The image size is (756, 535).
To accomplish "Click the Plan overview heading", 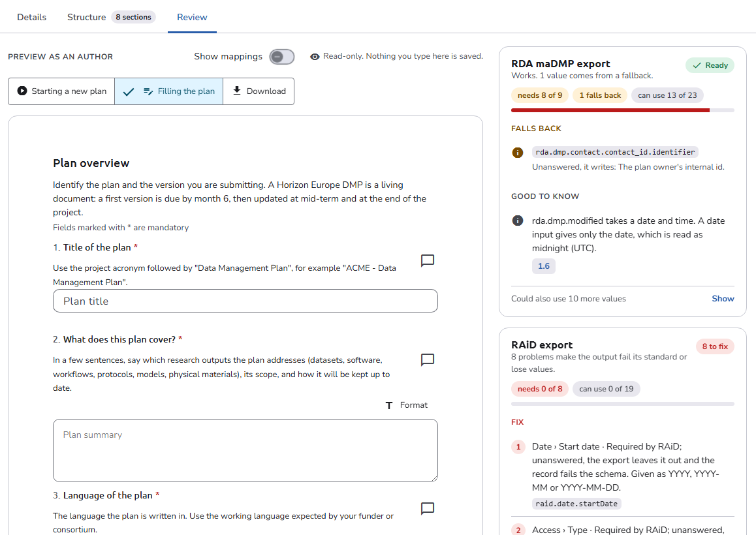I will 91,163.
